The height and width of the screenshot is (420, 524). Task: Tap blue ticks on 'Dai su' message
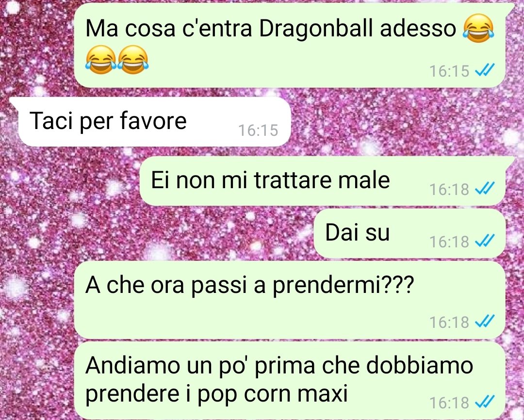click(485, 241)
